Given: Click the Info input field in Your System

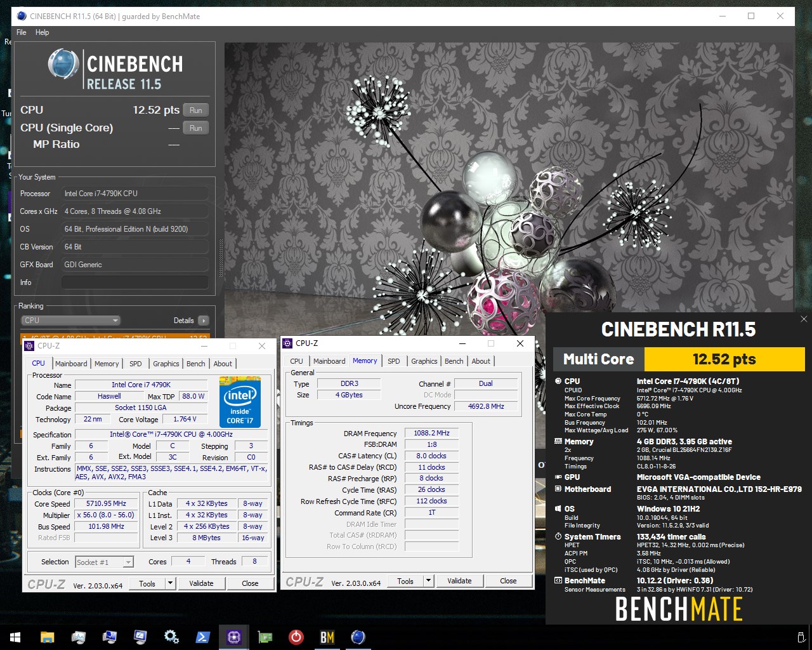Looking at the screenshot, I should click(135, 282).
